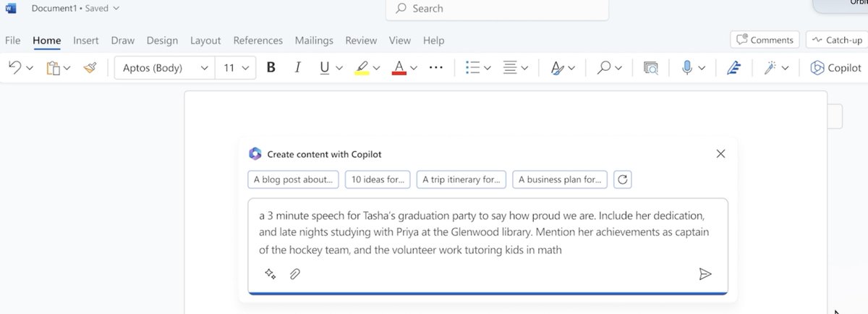
Task: Open the References tab
Action: click(258, 41)
